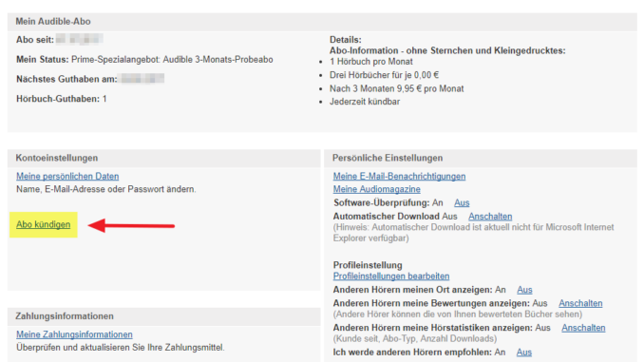Click the Persönliche Einstellungen header
This screenshot has height=362, width=644.
click(388, 158)
